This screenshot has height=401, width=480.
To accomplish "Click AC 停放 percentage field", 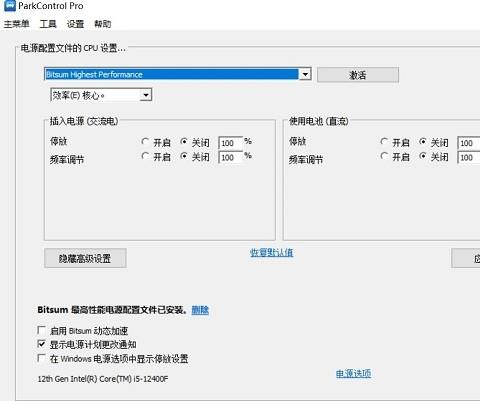I will coord(230,143).
